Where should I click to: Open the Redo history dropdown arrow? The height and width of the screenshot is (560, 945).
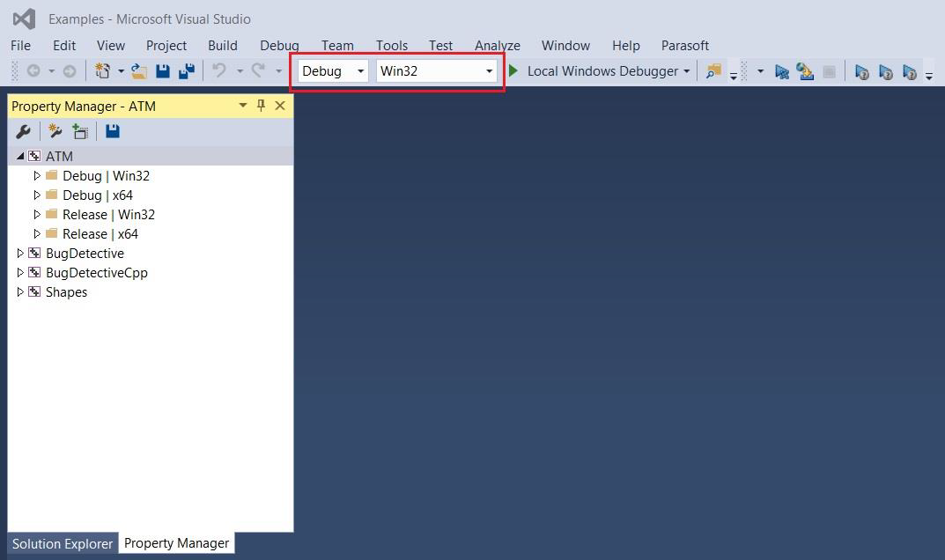point(279,71)
